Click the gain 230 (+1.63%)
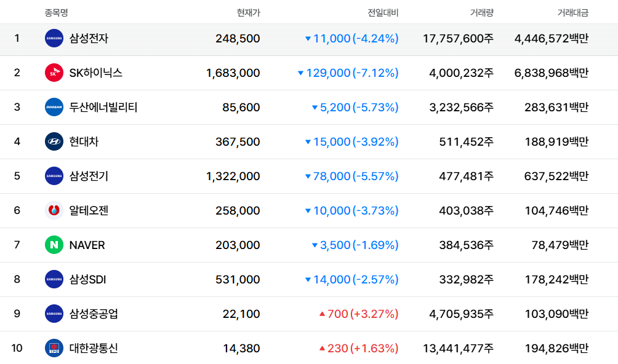Screen dimensions: 618x364 click(359, 348)
